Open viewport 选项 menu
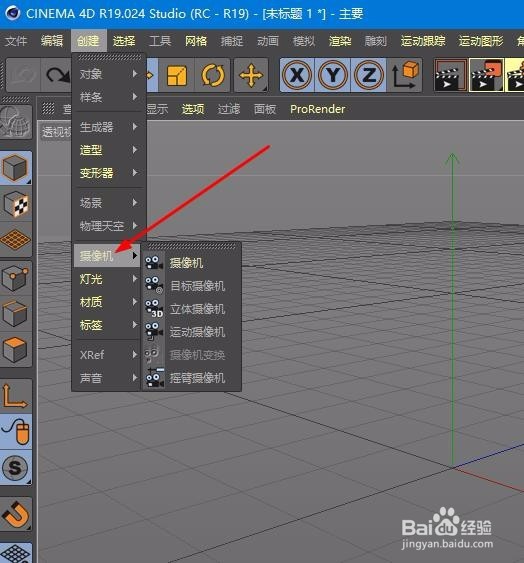Viewport: 524px width, 563px height. [193, 109]
